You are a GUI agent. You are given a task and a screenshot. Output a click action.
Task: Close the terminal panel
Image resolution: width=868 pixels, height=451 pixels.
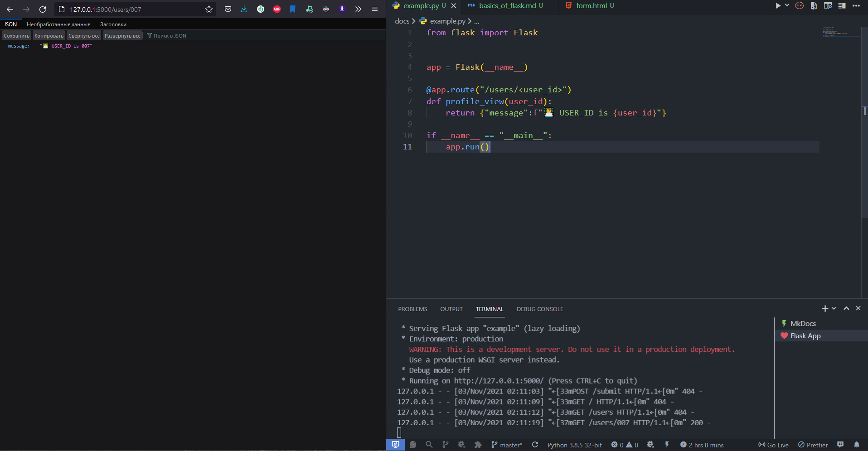(x=858, y=308)
